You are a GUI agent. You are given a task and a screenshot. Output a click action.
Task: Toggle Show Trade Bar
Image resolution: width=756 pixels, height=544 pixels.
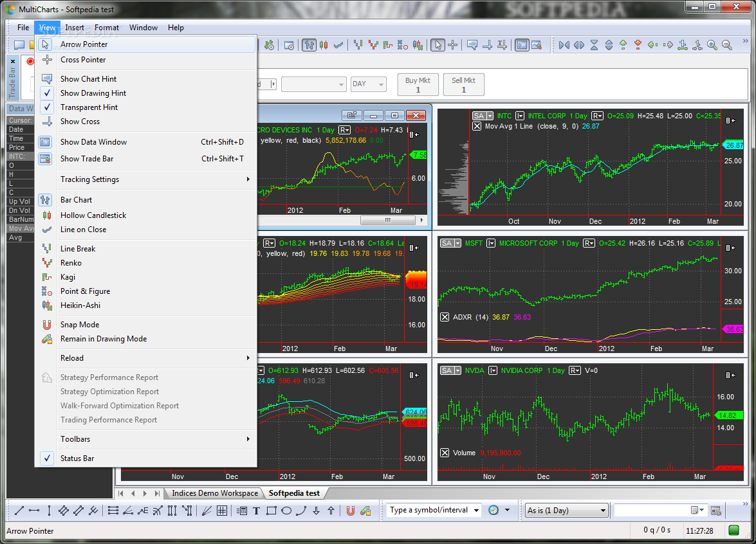(145, 159)
